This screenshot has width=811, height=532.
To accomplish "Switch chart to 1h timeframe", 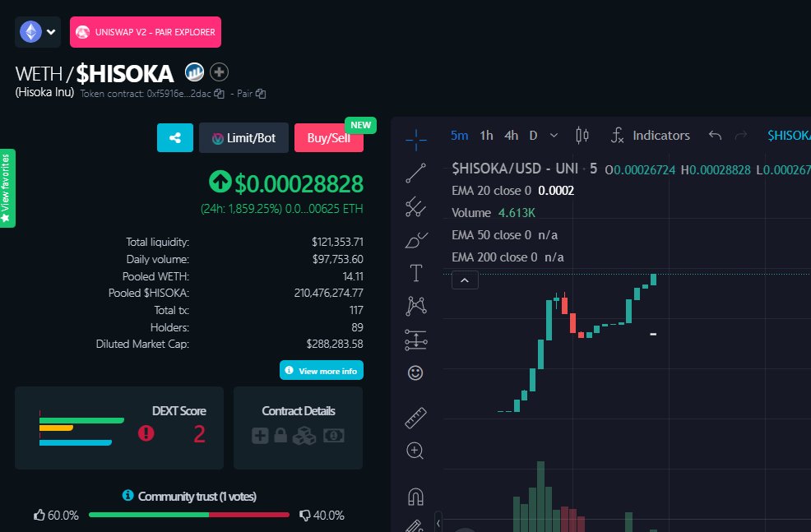I will (486, 136).
